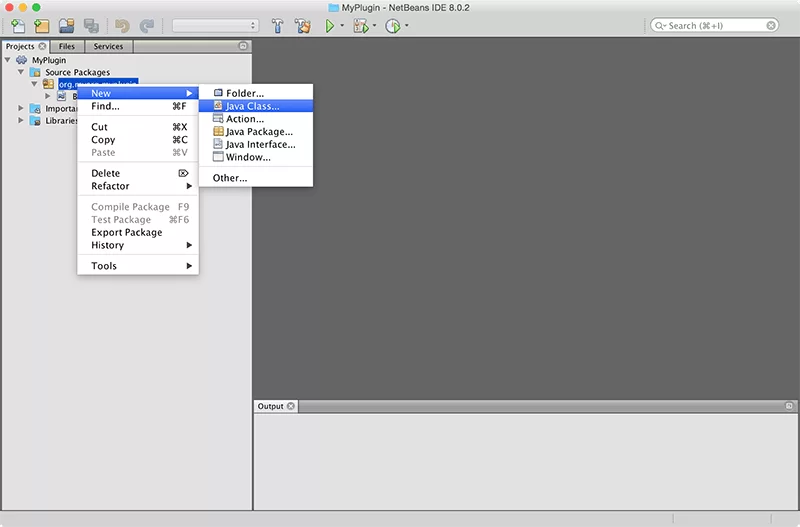Click the Libraries folder icon
The image size is (800, 527).
click(x=35, y=121)
